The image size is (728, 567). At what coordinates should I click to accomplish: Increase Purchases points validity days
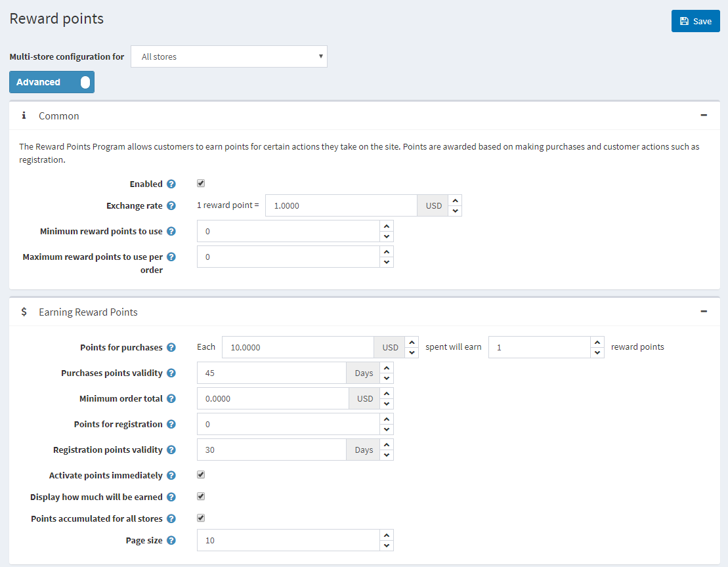point(387,368)
